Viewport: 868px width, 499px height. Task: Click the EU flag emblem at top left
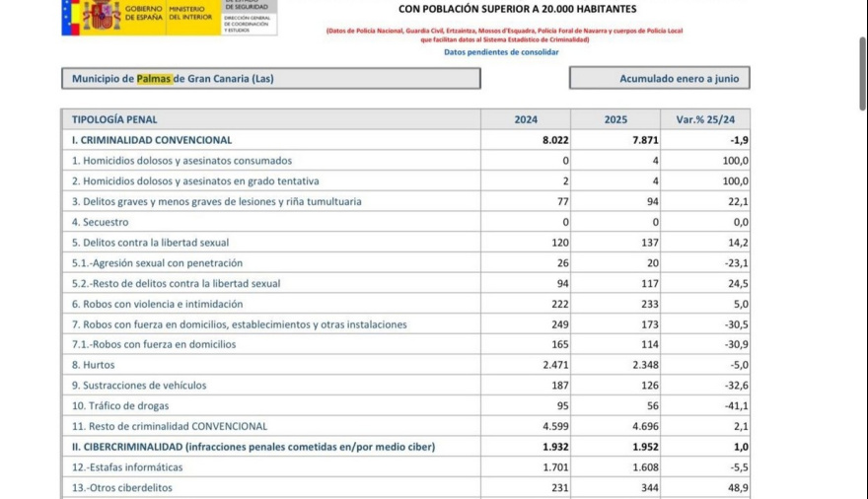(70, 16)
